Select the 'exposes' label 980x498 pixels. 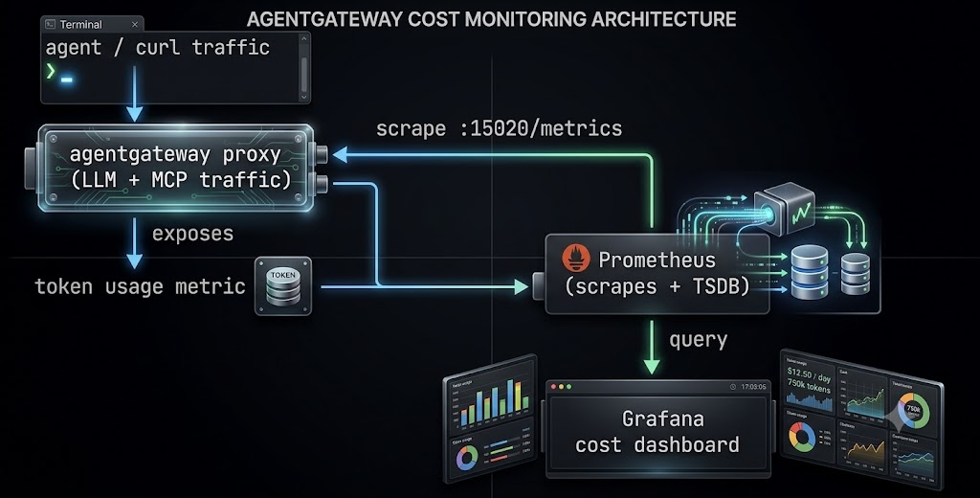192,234
